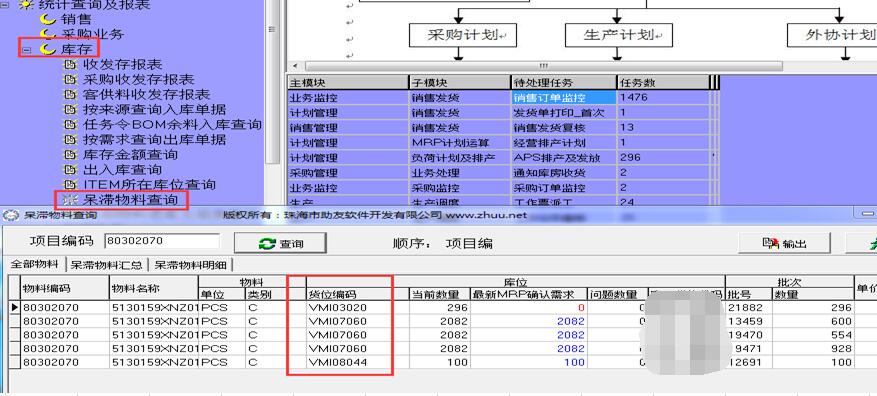Viewport: 877px width, 396px height.
Task: Open 按来源查询入库单据
Action: click(154, 110)
